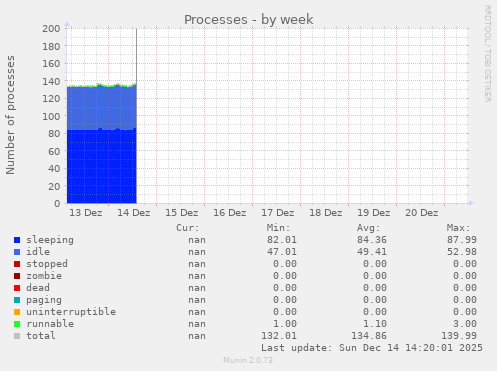The width and height of the screenshot is (497, 371).
Task: Click the 'zombie' legend label
Action: (44, 276)
